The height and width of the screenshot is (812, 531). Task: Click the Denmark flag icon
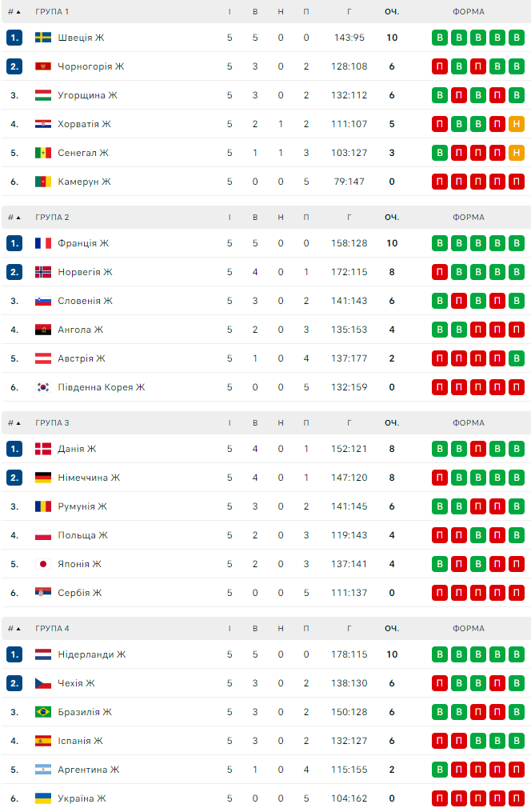pos(43,449)
